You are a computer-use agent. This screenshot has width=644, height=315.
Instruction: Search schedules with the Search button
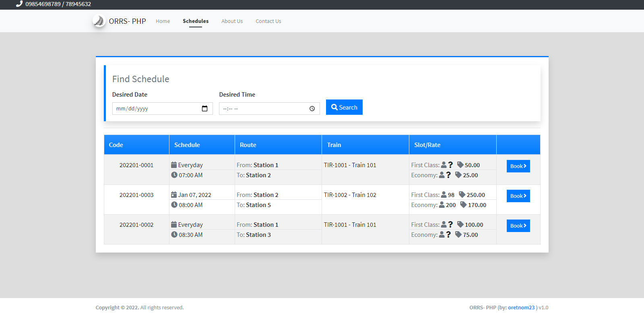[x=344, y=107]
